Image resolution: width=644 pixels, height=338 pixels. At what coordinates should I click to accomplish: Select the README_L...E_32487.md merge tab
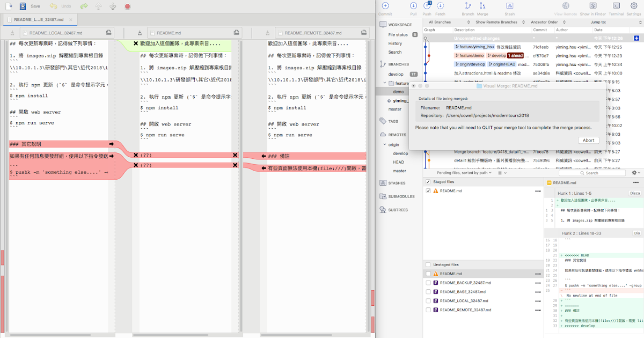[39, 19]
